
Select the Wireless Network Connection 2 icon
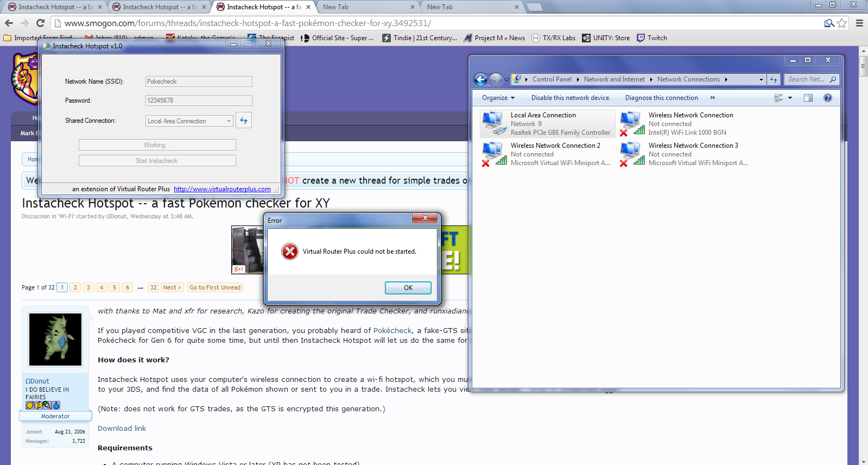(494, 154)
